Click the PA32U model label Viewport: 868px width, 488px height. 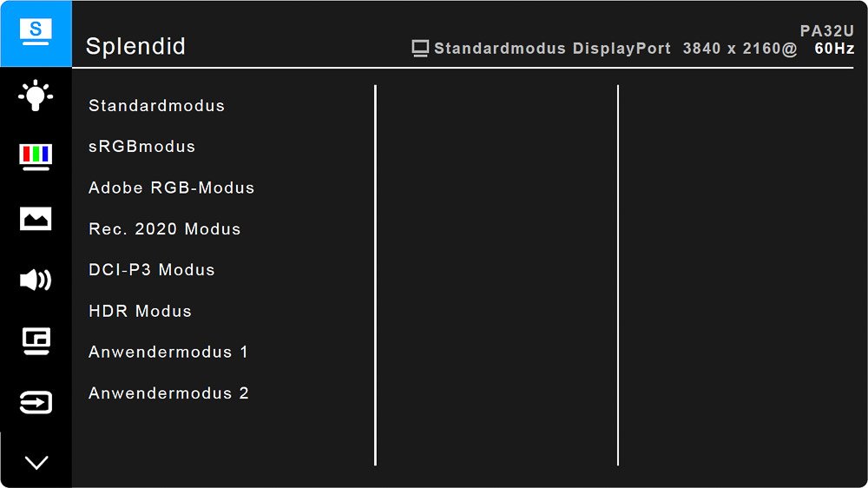coord(827,31)
